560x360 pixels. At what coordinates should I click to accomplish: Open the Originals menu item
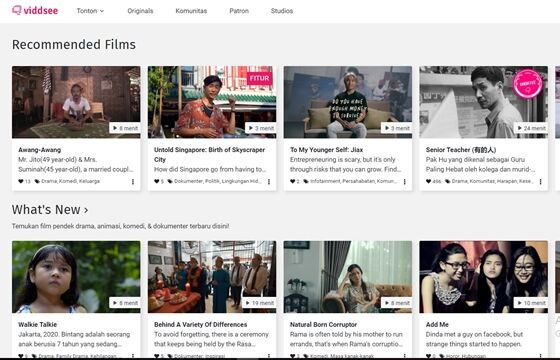140,11
